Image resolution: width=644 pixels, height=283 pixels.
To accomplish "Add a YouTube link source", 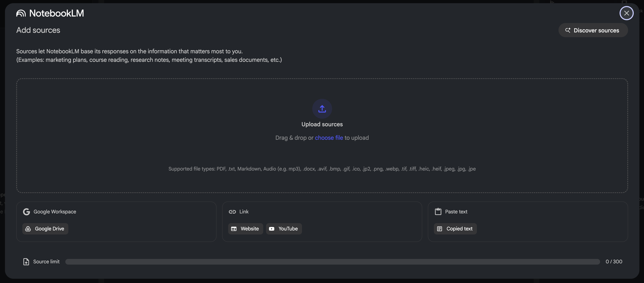I will point(284,229).
